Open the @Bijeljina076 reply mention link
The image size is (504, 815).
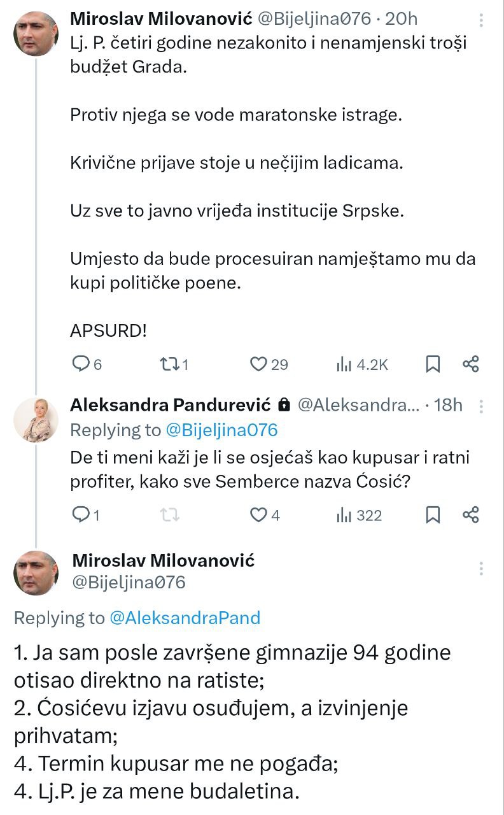[221, 430]
